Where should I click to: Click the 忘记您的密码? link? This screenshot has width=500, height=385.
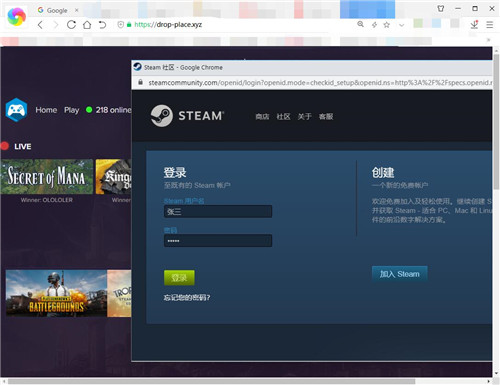(x=187, y=297)
